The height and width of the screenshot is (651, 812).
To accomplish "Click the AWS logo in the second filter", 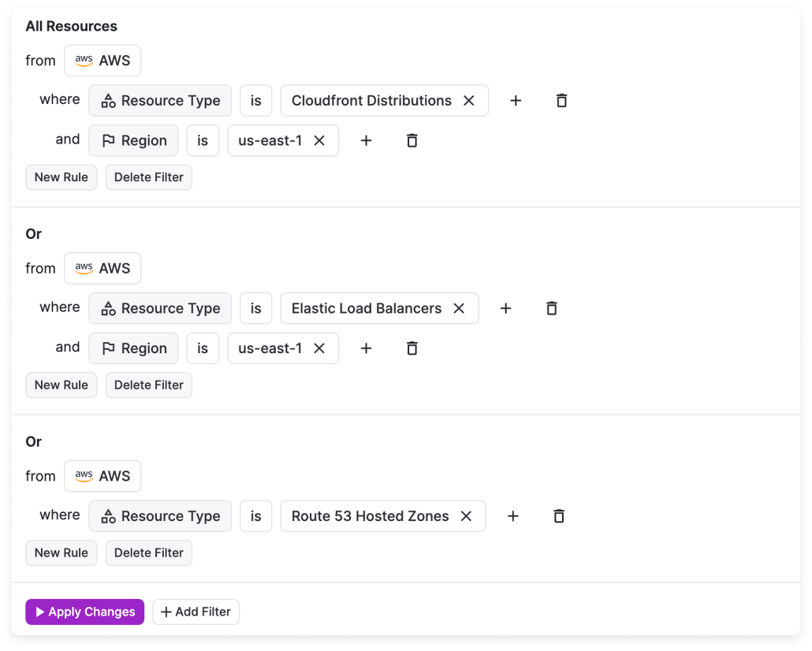I will pos(84,268).
